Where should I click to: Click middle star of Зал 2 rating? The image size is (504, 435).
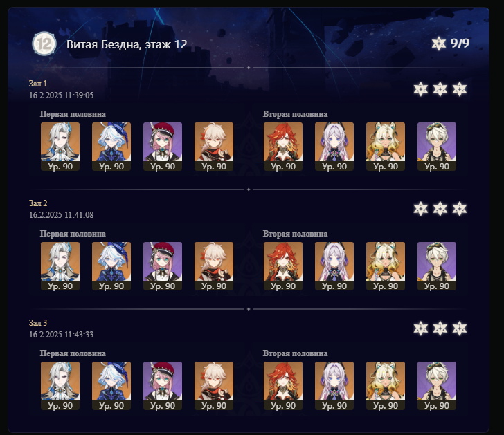pos(440,209)
